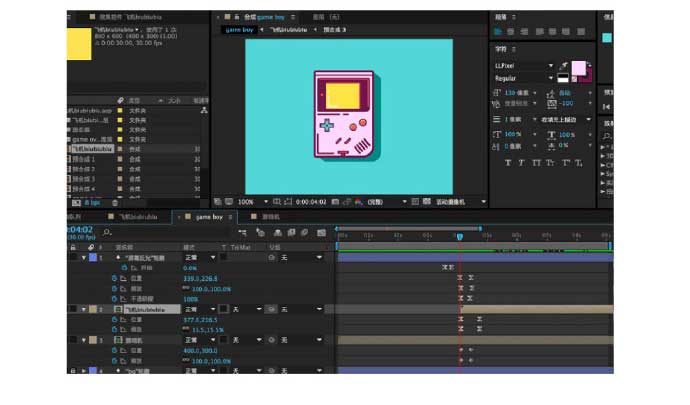This screenshot has height=405, width=690.
Task: Open the graph editor icon in timeline toolbar
Action: click(321, 232)
